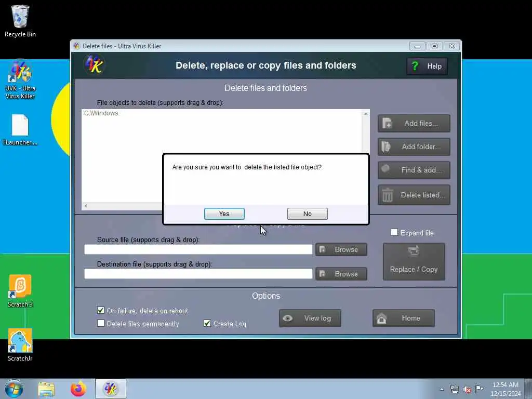Show hidden tray icons arrow
532x399 pixels.
(x=442, y=389)
